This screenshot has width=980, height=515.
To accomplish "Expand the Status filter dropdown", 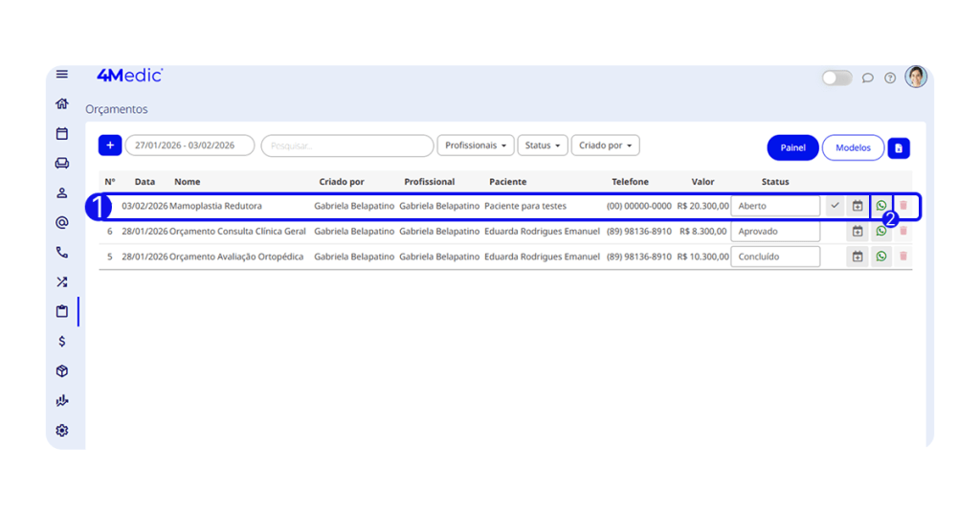I will 543,146.
